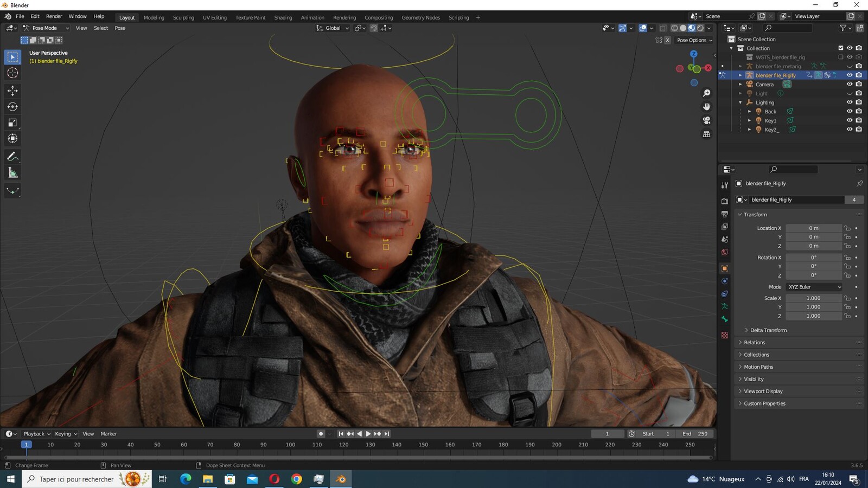
Task: Open the Pose menu in viewport header
Action: coord(120,28)
